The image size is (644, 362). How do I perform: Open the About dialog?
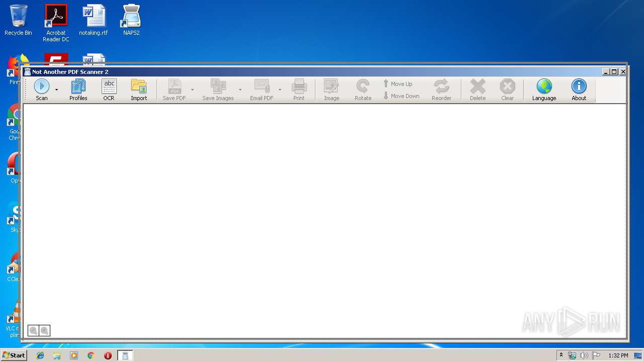click(579, 90)
